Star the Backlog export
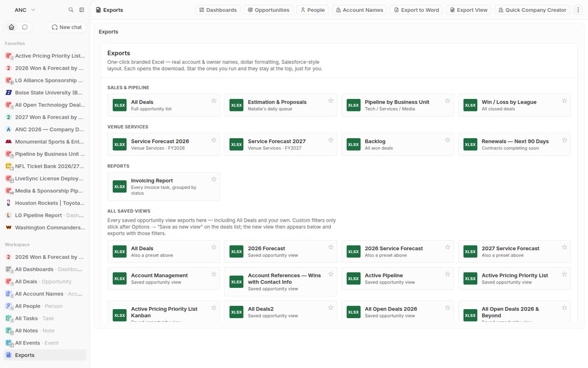The image size is (588, 368). 447,140
